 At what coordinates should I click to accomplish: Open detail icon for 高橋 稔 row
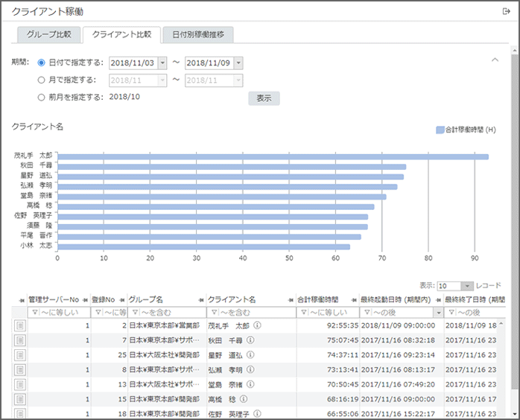(x=20, y=399)
